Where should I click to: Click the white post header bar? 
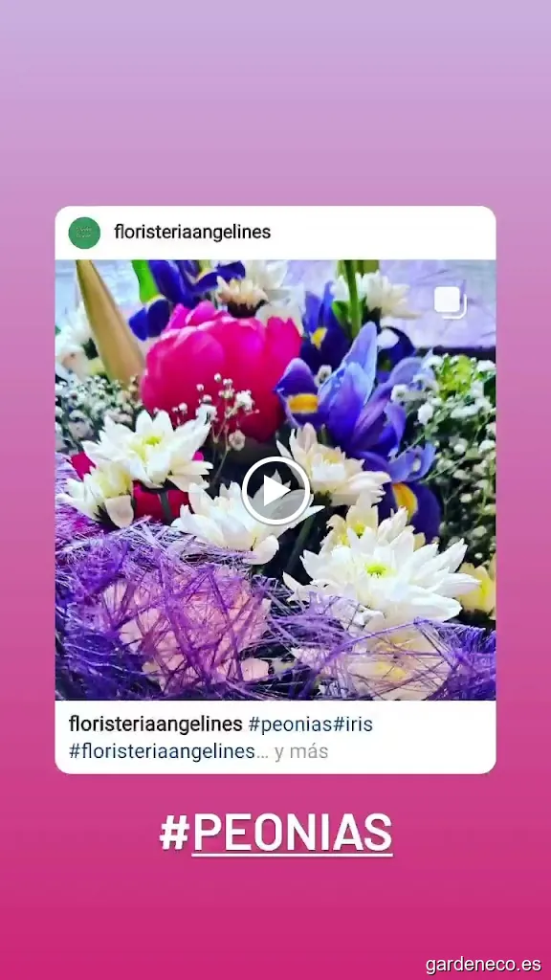click(x=275, y=234)
